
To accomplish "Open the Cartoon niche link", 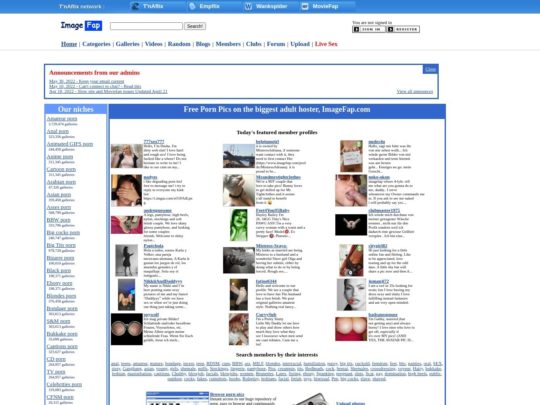I will [x=61, y=169].
